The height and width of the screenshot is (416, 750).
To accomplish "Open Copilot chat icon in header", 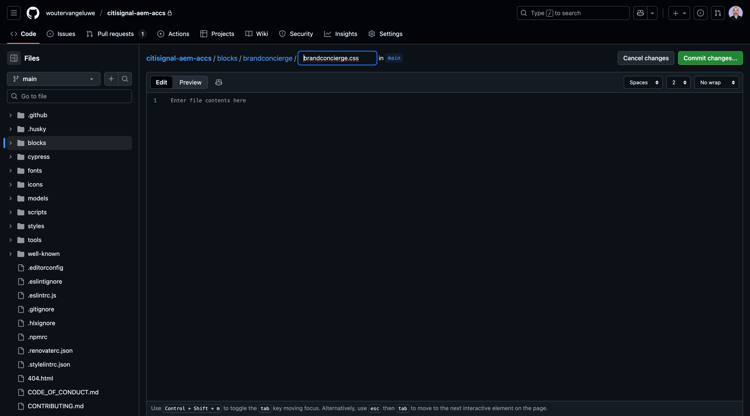I will pos(640,13).
